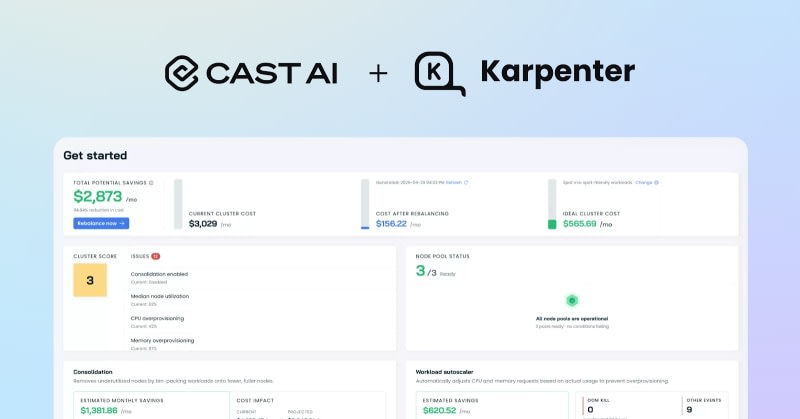Click the green hexagon node pool status icon
Viewport: 800px width, 419px height.
tap(572, 300)
